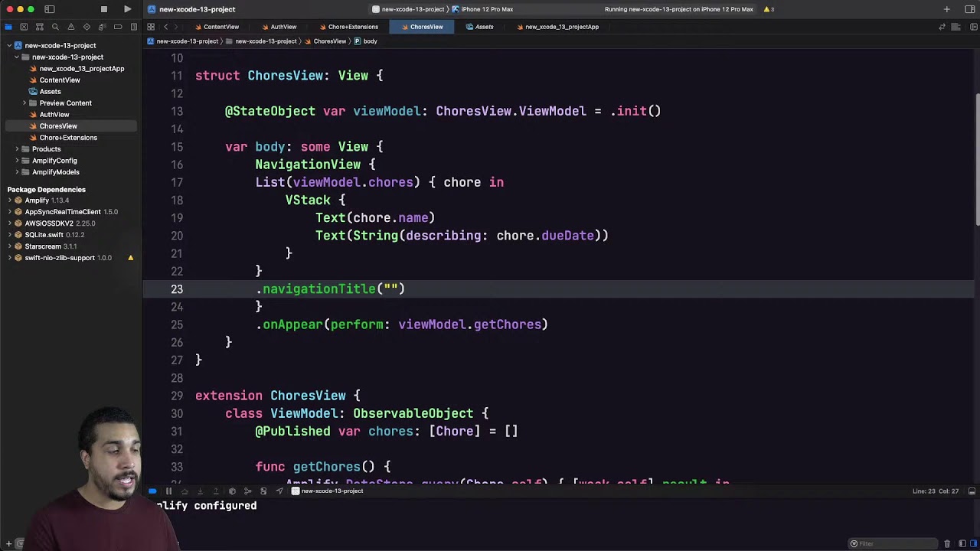The height and width of the screenshot is (551, 980).
Task: Run the project with the Play button
Action: pos(127,9)
